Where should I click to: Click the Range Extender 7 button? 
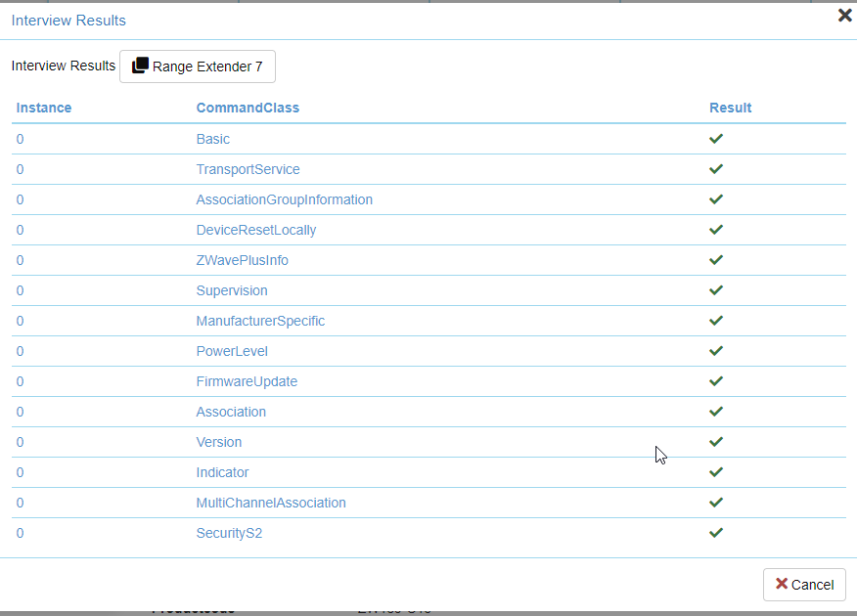click(x=198, y=66)
